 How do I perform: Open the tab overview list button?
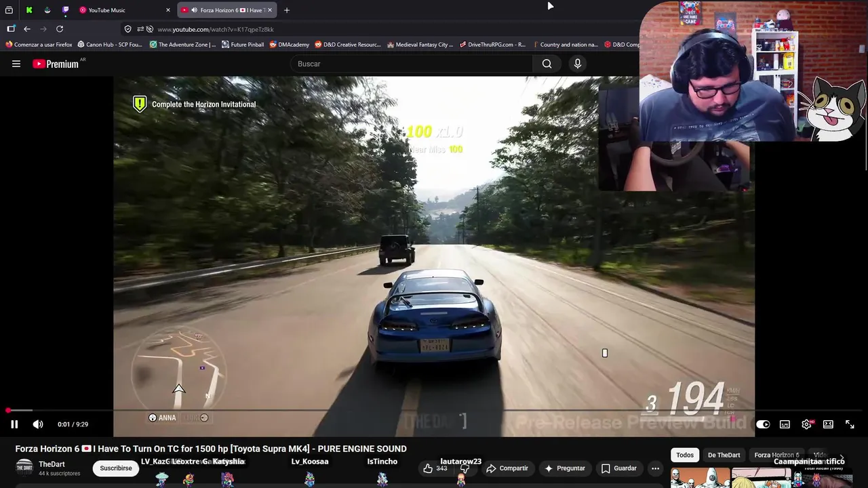coord(9,10)
